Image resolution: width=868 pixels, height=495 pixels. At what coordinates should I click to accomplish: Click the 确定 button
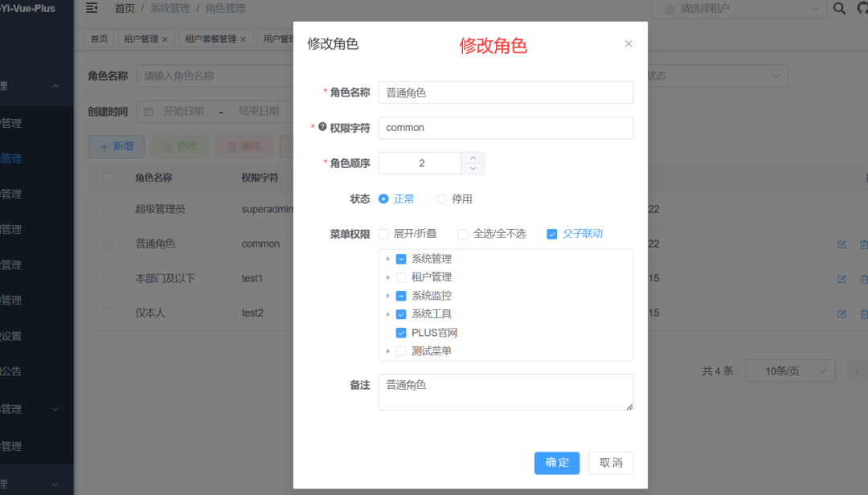556,463
